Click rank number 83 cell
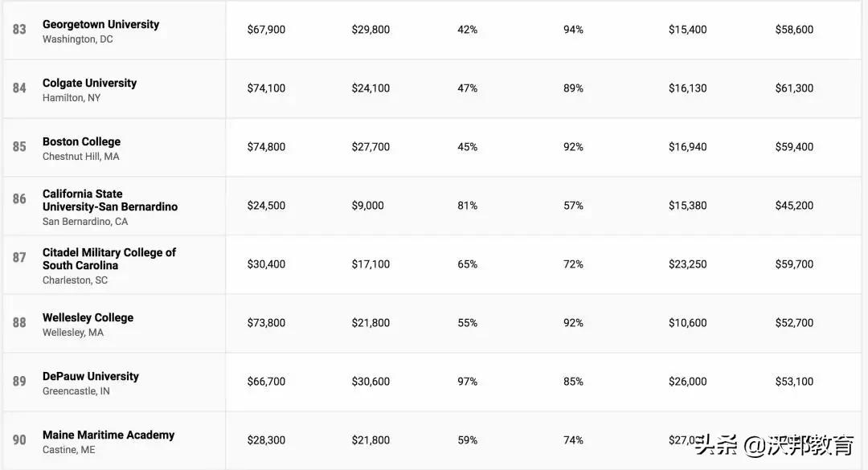The width and height of the screenshot is (868, 470). pos(19,30)
